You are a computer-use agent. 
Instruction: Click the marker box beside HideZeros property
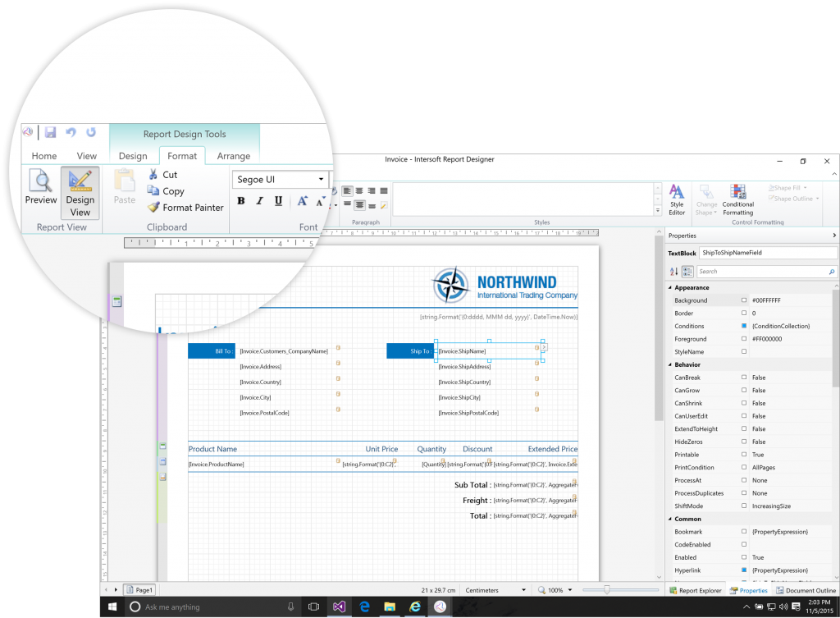click(x=743, y=442)
